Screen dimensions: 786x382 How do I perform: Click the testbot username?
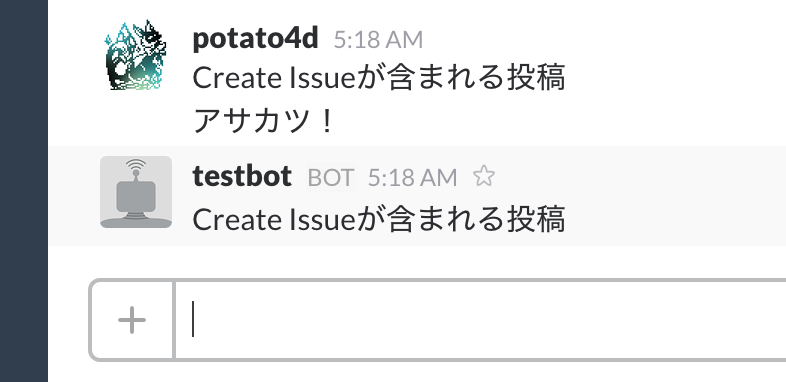[242, 176]
